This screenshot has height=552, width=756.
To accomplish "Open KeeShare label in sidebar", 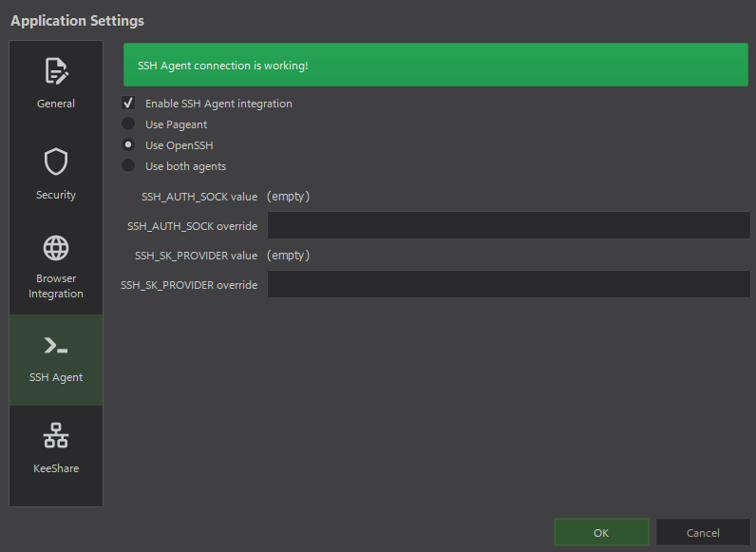I will tap(56, 468).
